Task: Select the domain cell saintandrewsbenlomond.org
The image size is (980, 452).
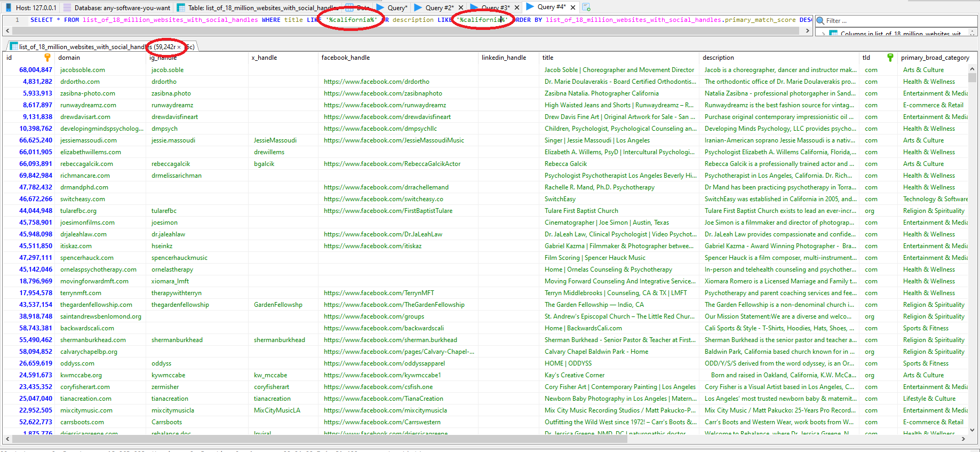Action: point(100,316)
